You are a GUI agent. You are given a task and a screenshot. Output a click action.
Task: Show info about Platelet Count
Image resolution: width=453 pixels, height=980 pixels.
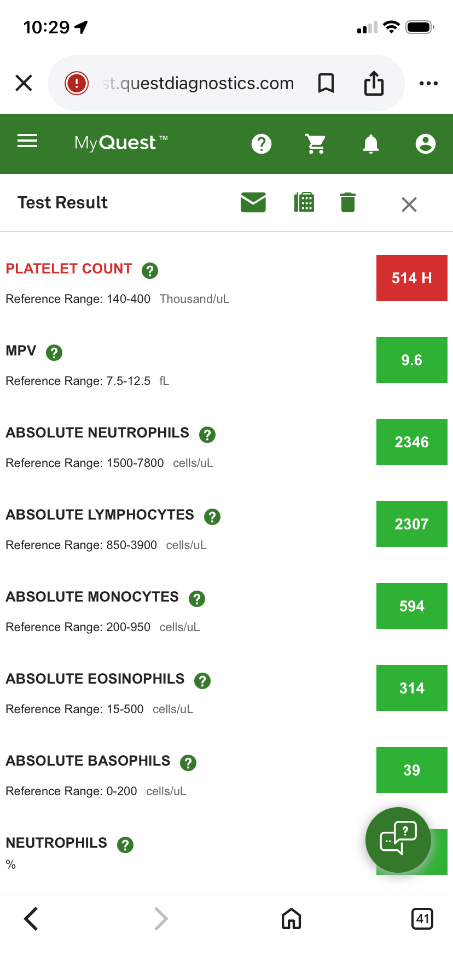pyautogui.click(x=150, y=270)
